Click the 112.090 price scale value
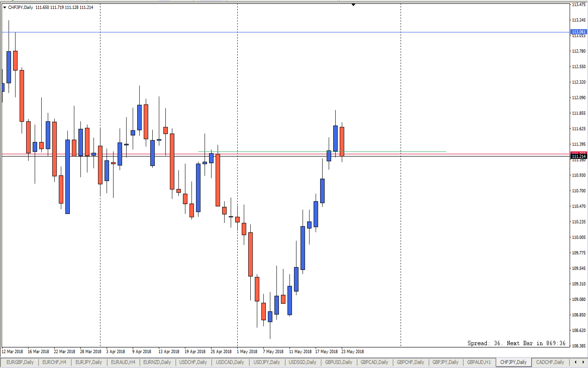 (x=579, y=98)
